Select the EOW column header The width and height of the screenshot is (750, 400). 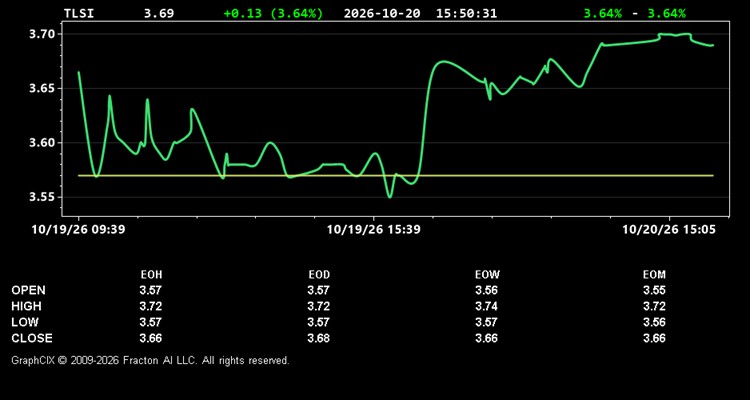(487, 275)
